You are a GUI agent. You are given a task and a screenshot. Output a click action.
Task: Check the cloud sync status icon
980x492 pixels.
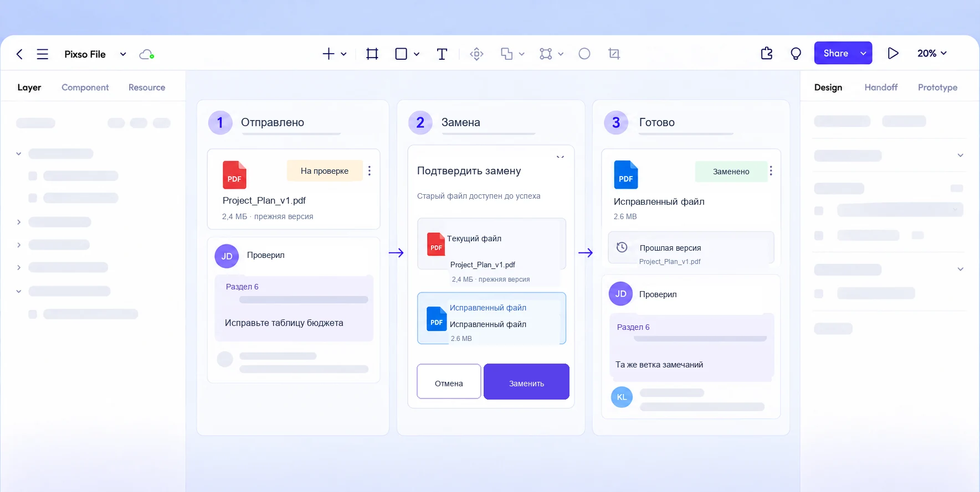146,54
